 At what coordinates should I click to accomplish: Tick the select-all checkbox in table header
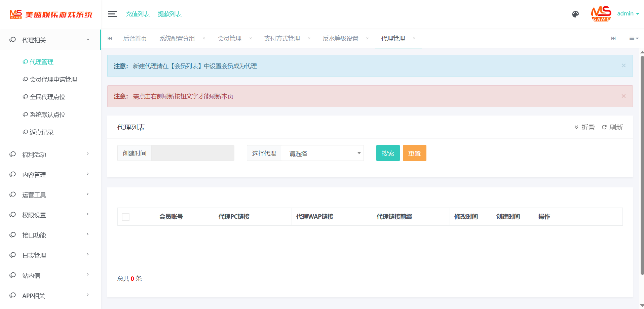coord(125,217)
